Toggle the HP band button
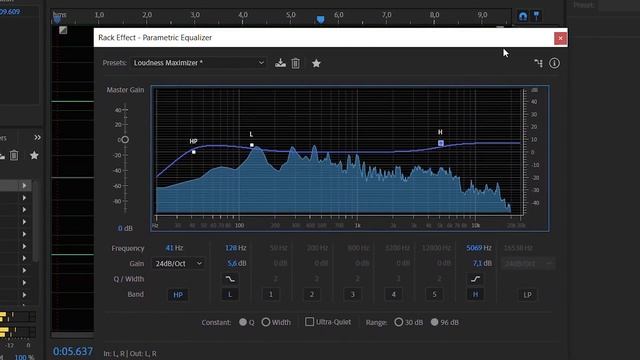640x360 pixels. 178,295
